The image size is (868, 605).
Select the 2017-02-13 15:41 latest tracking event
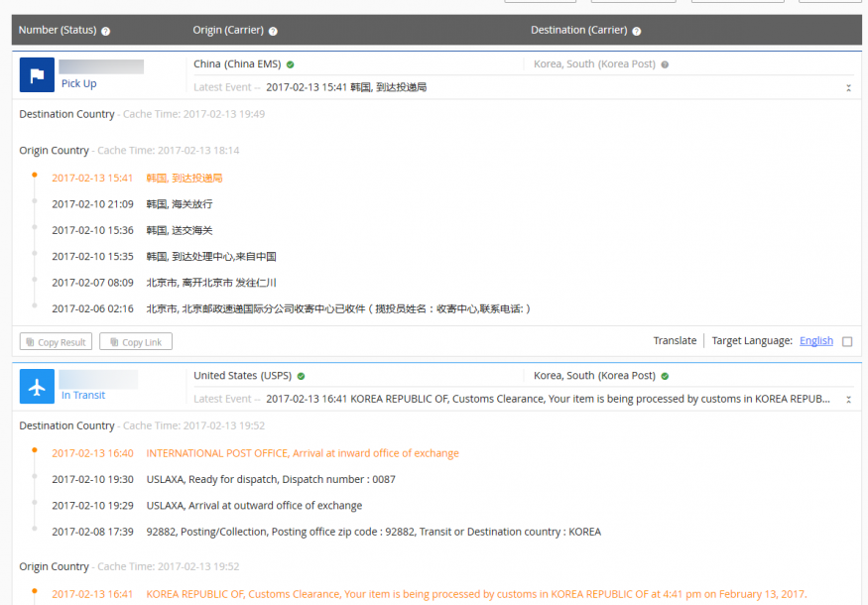coord(346,87)
